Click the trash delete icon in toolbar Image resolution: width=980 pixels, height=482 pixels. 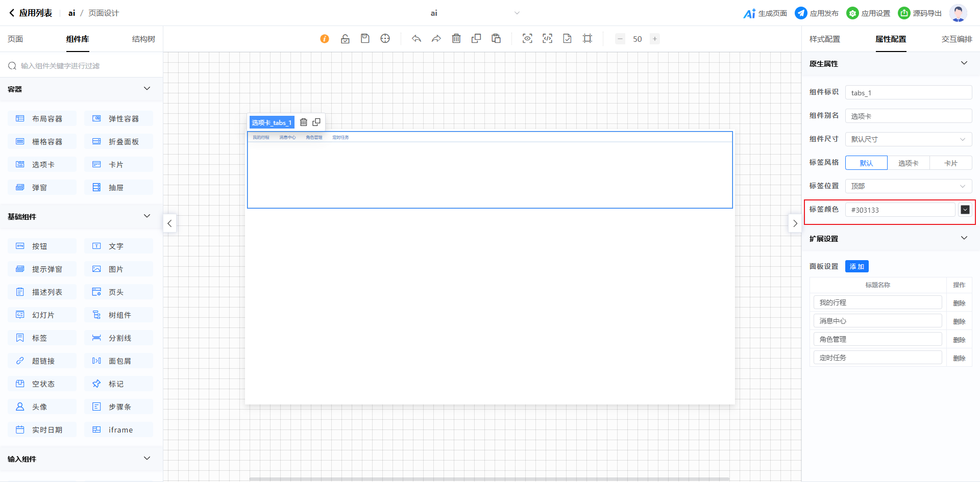point(456,39)
